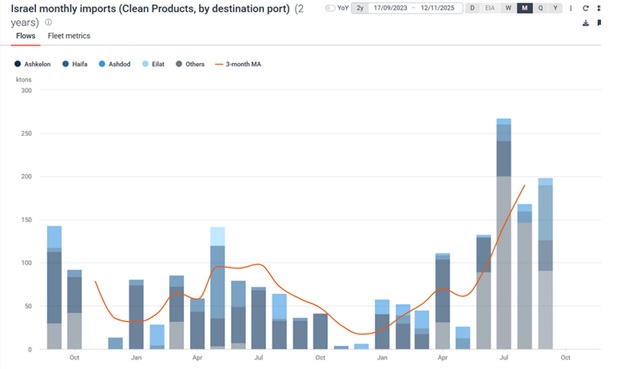Select weekly W granularity button
The image size is (617, 369).
coord(508,8)
